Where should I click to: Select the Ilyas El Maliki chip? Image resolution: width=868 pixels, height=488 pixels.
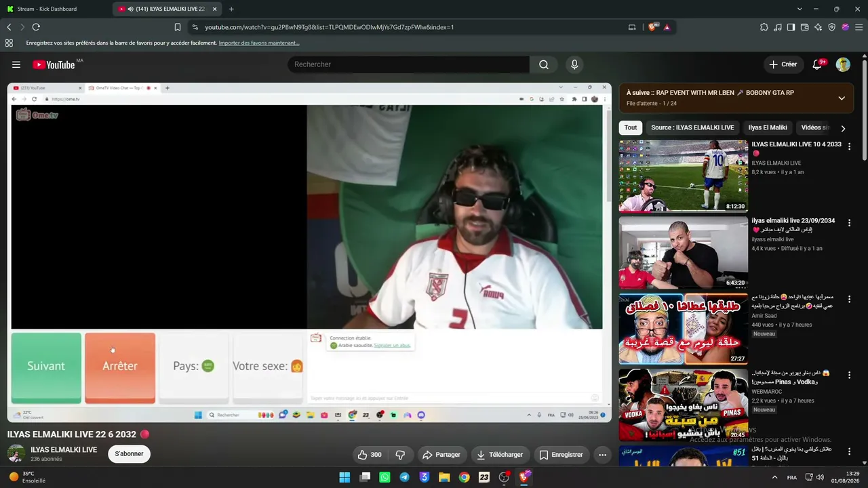[x=768, y=127]
